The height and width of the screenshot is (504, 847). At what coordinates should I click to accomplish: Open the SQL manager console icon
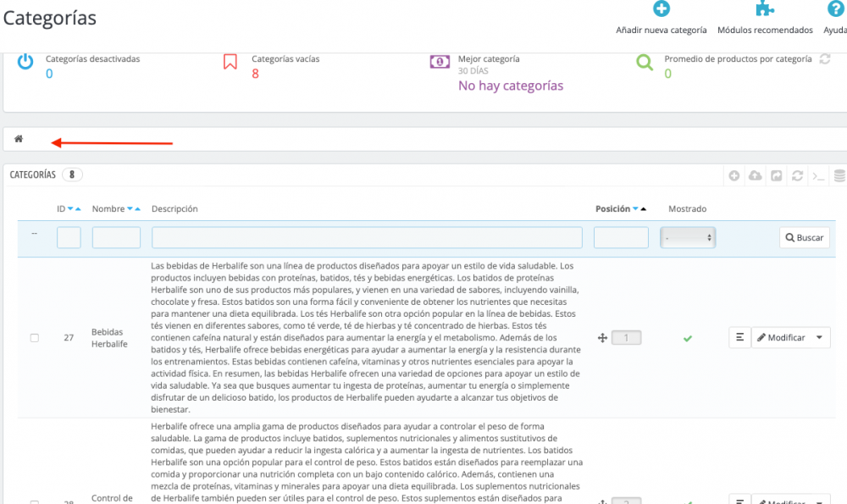(818, 175)
